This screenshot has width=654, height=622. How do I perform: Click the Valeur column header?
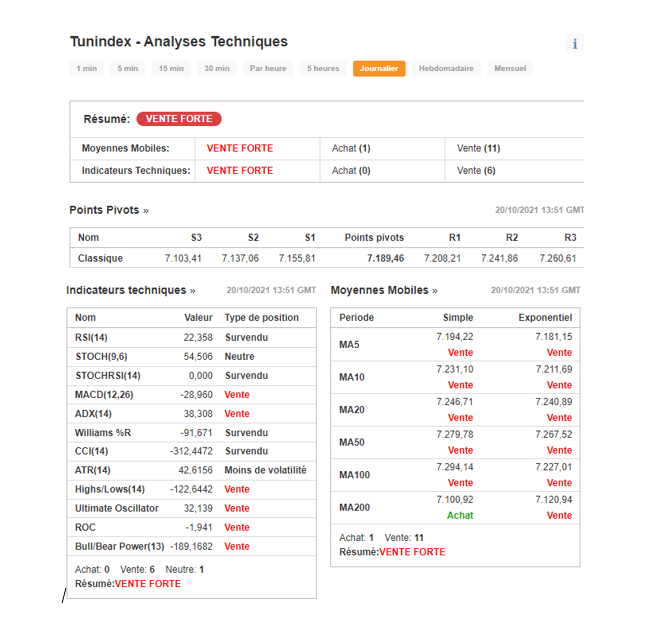(198, 317)
